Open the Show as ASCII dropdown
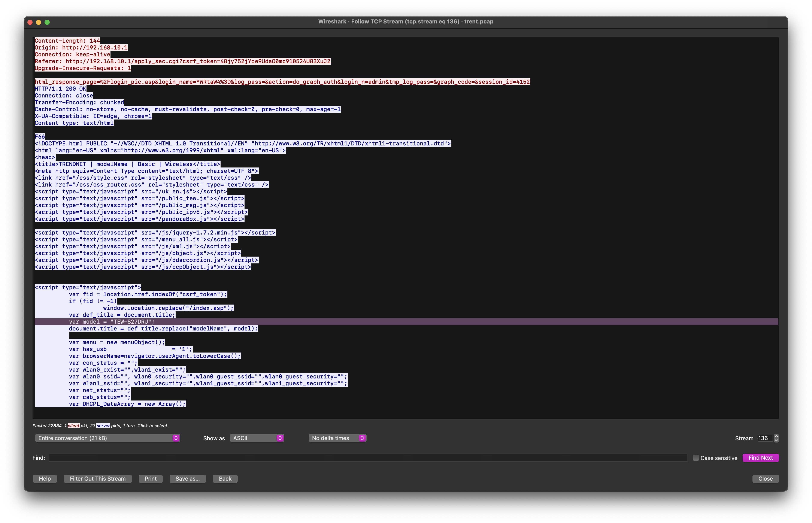812x523 pixels. pyautogui.click(x=257, y=438)
